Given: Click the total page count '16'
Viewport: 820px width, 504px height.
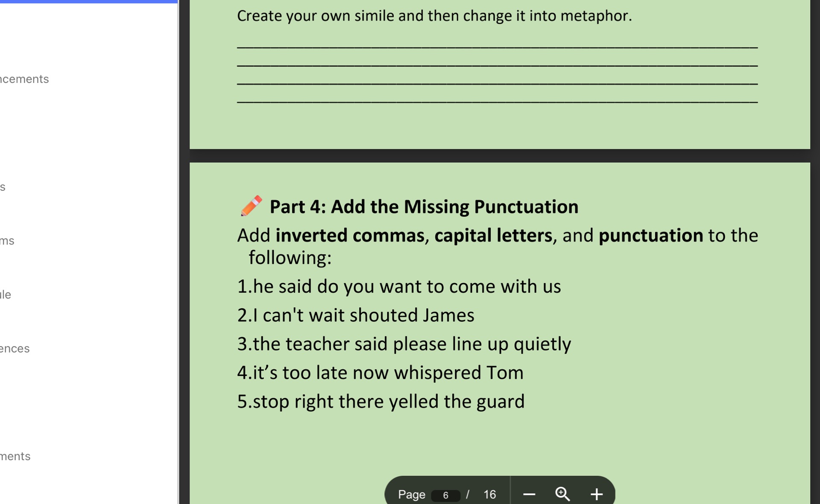Looking at the screenshot, I should [490, 494].
